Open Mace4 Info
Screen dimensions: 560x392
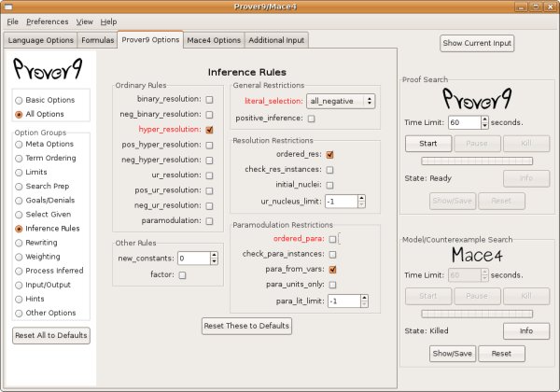[526, 331]
